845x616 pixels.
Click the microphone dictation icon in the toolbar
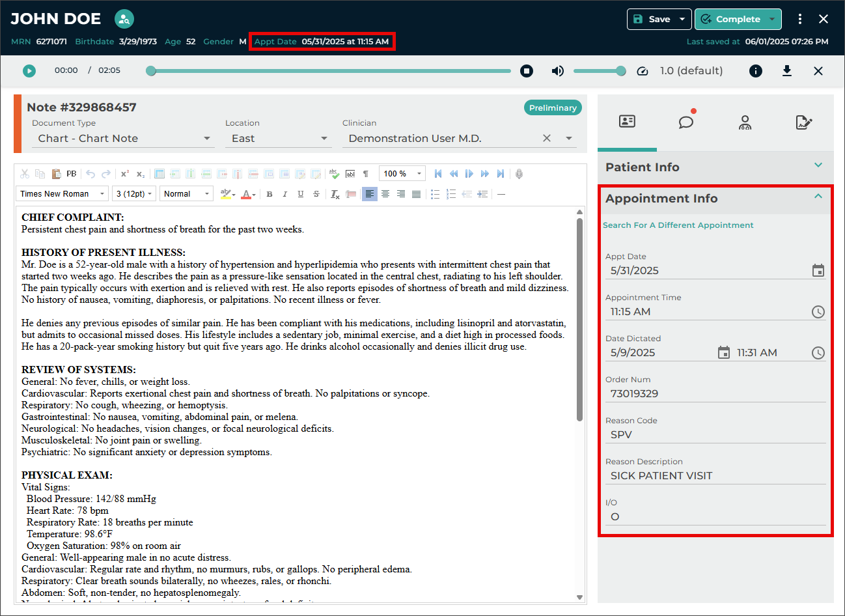(x=519, y=174)
